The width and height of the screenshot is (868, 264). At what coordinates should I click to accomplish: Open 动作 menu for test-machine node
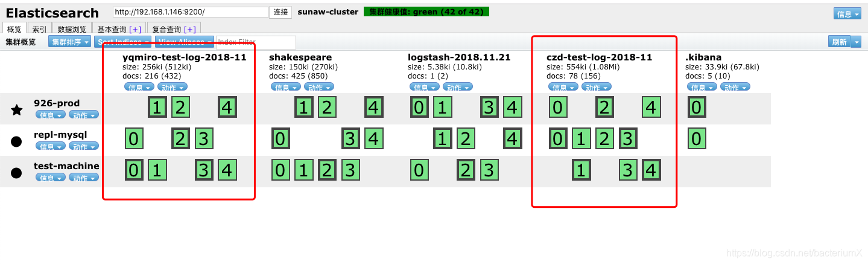click(84, 178)
